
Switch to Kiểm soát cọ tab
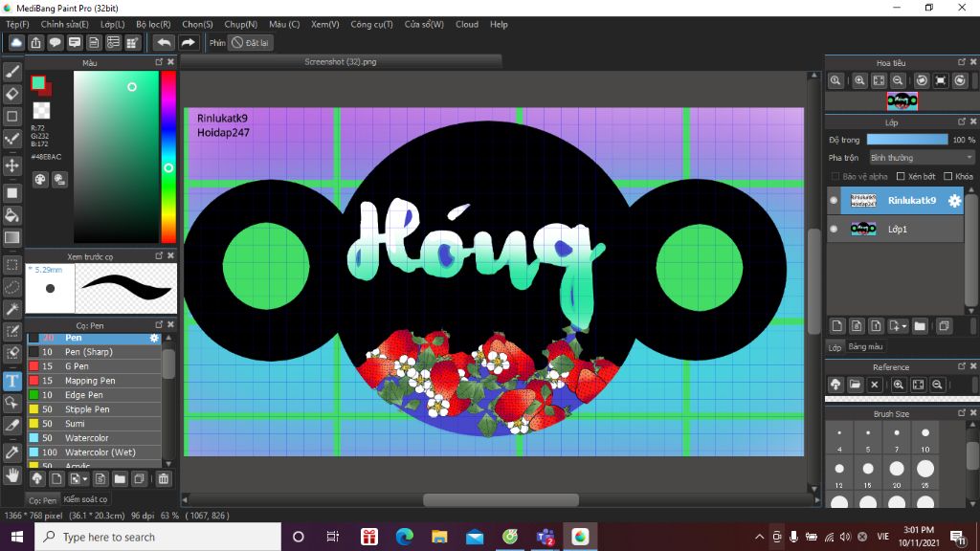point(85,499)
